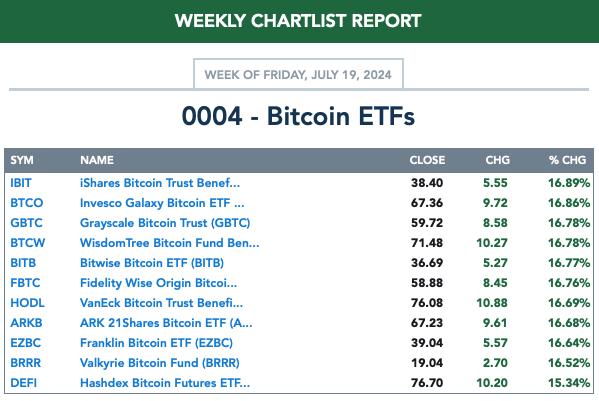The image size is (599, 401).
Task: Click the 0004 - Bitcoin ETFs heading
Action: pos(298,116)
